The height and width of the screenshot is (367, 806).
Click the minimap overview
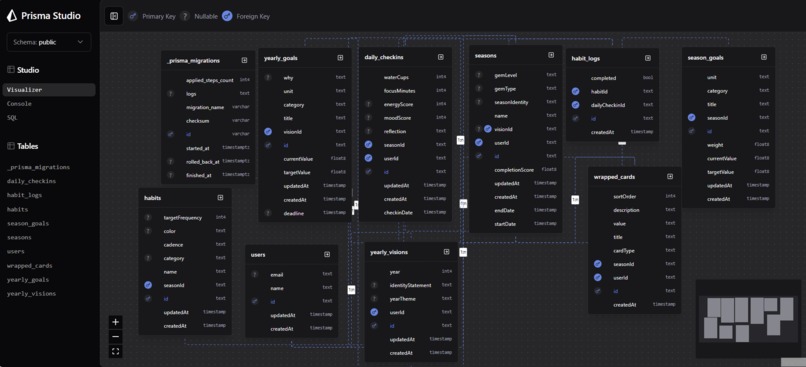coord(748,318)
